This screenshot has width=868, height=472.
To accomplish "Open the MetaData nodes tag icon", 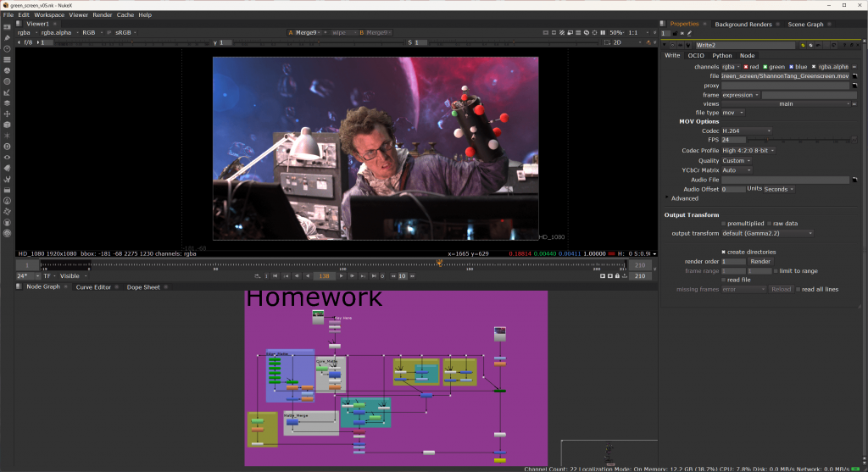I will [x=7, y=169].
